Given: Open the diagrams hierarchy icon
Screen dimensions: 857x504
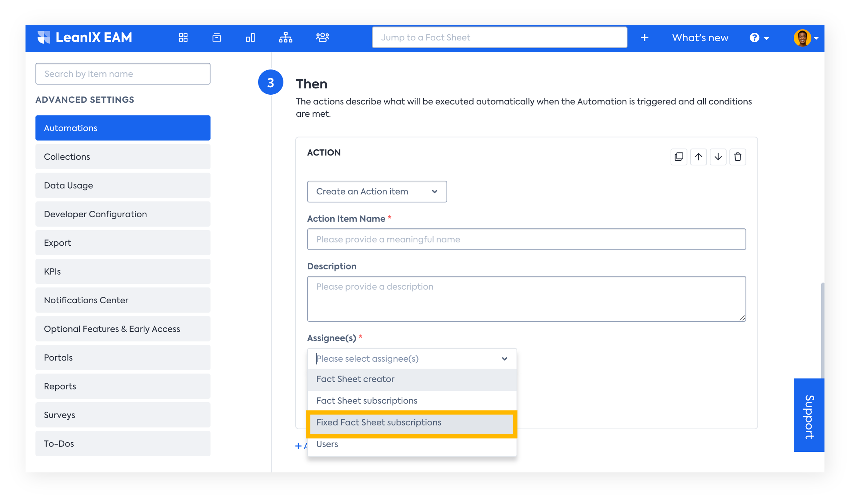Looking at the screenshot, I should [x=286, y=37].
